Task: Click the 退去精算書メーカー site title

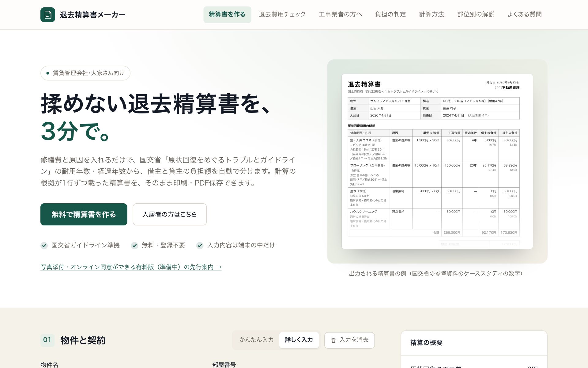Action: [x=92, y=15]
